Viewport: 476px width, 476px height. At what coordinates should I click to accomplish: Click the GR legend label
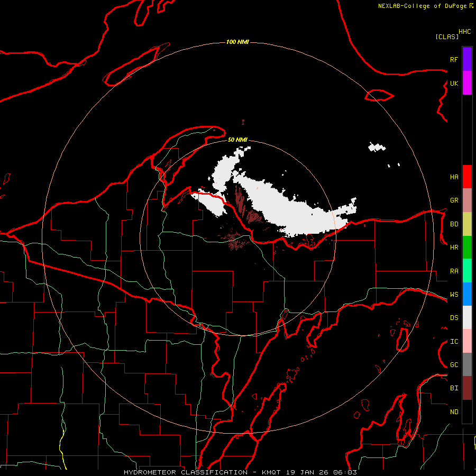pos(454,200)
